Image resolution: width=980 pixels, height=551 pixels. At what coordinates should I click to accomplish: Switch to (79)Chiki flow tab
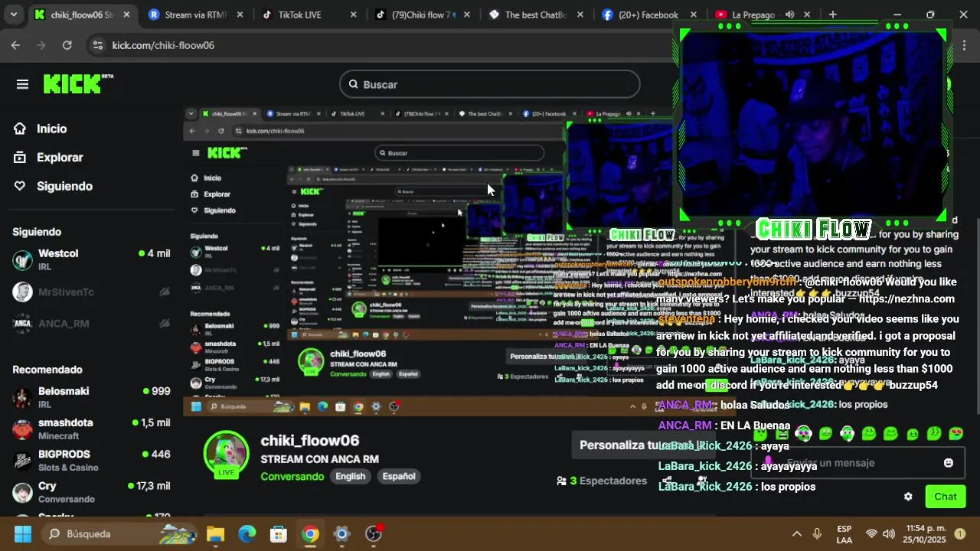(x=423, y=15)
